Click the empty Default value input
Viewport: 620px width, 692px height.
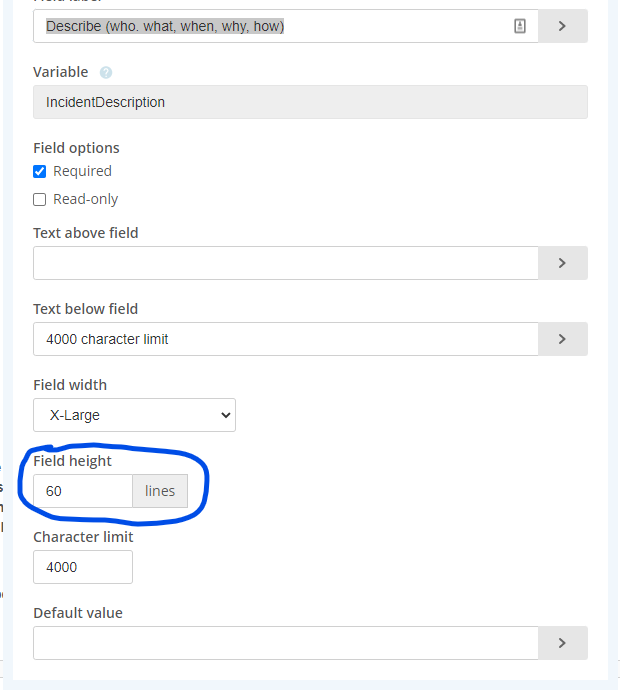coord(285,643)
